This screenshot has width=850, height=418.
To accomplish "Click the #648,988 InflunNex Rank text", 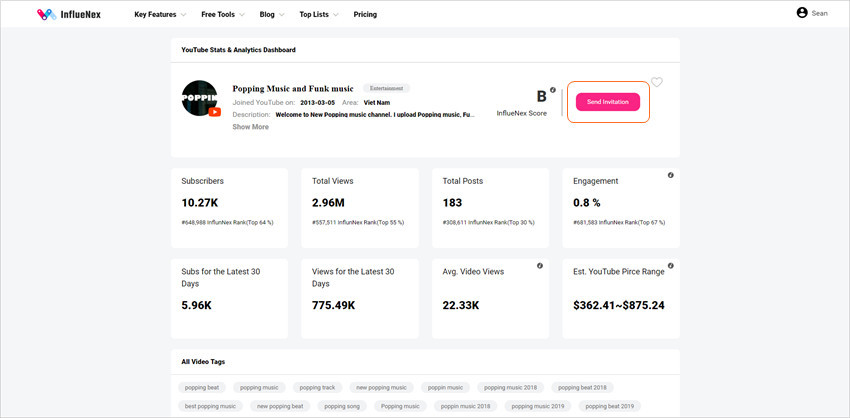I will point(227,222).
